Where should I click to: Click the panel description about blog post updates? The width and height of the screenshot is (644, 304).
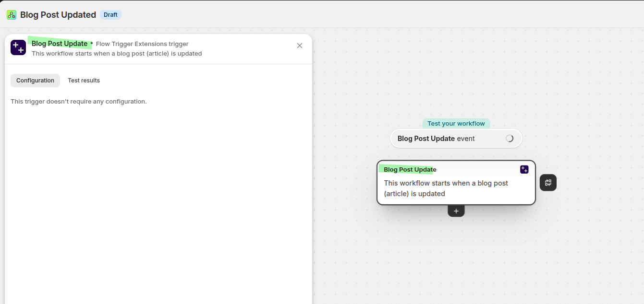[x=117, y=54]
